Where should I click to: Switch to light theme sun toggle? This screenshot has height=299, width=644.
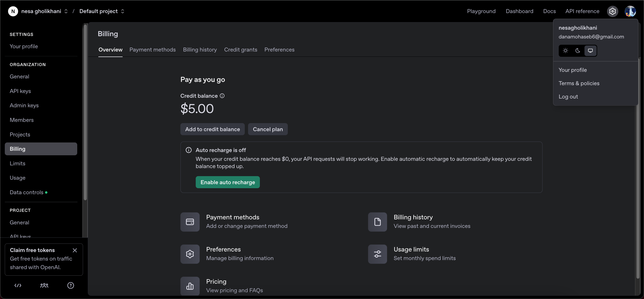(x=566, y=51)
